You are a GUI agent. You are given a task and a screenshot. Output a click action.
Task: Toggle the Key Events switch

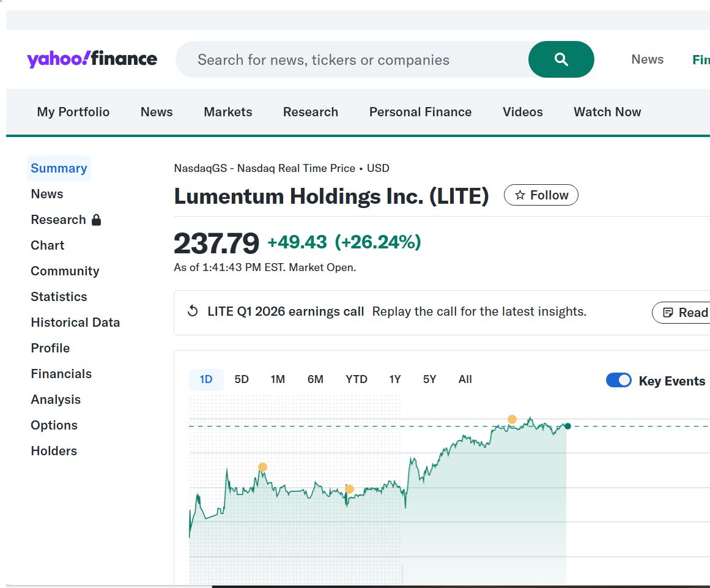tap(618, 380)
